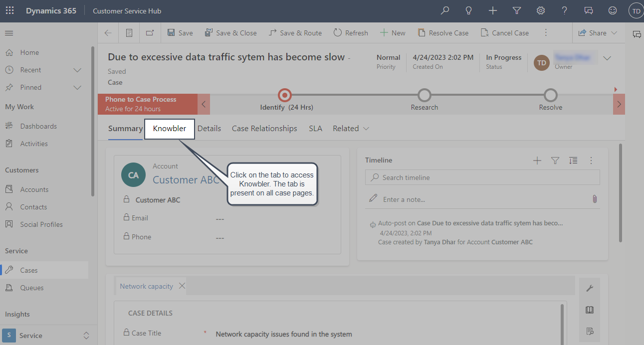This screenshot has width=644, height=345.
Task: Click the paperclip attach icon in note
Action: pos(595,199)
